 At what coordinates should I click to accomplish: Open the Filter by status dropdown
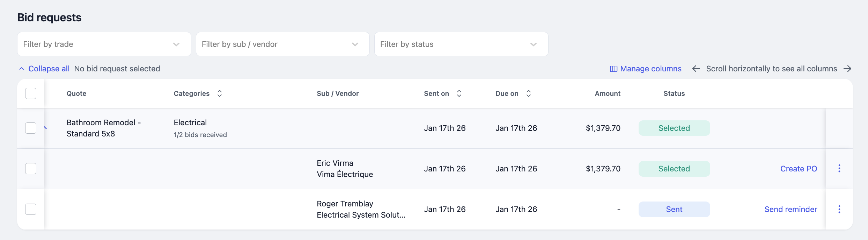[461, 44]
